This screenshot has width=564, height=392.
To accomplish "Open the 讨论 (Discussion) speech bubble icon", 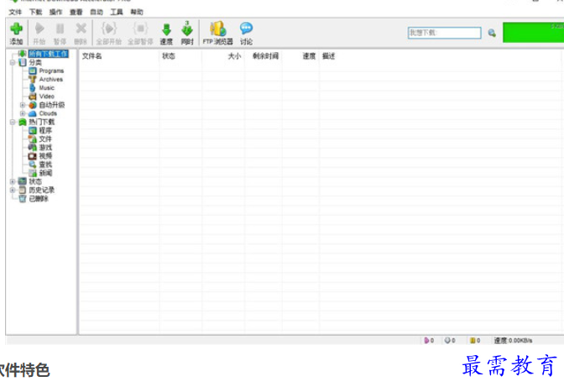I will 247,34.
